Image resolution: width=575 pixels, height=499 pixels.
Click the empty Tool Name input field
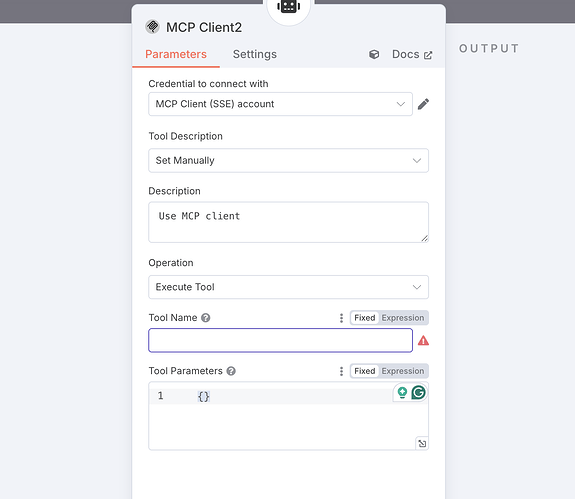click(281, 341)
